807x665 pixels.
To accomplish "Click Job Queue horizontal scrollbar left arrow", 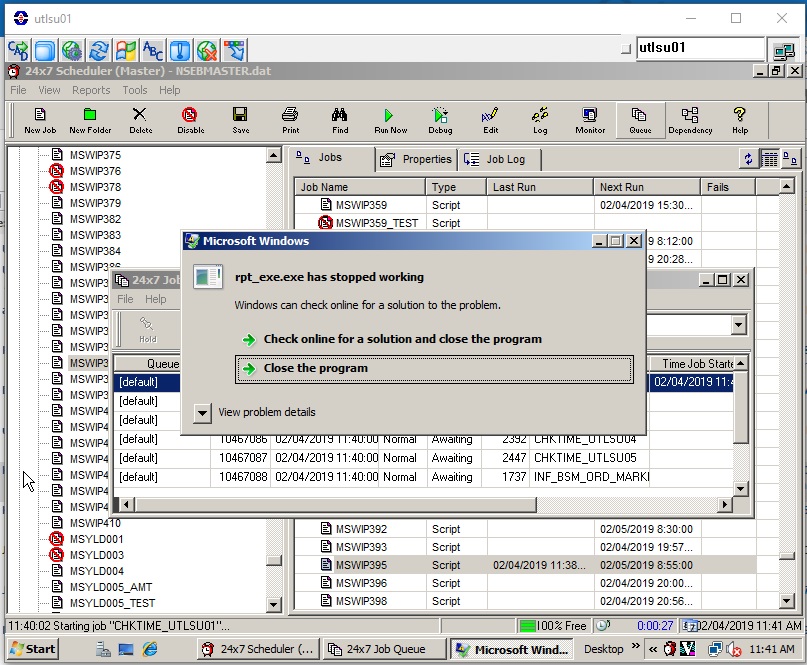I will (x=126, y=504).
